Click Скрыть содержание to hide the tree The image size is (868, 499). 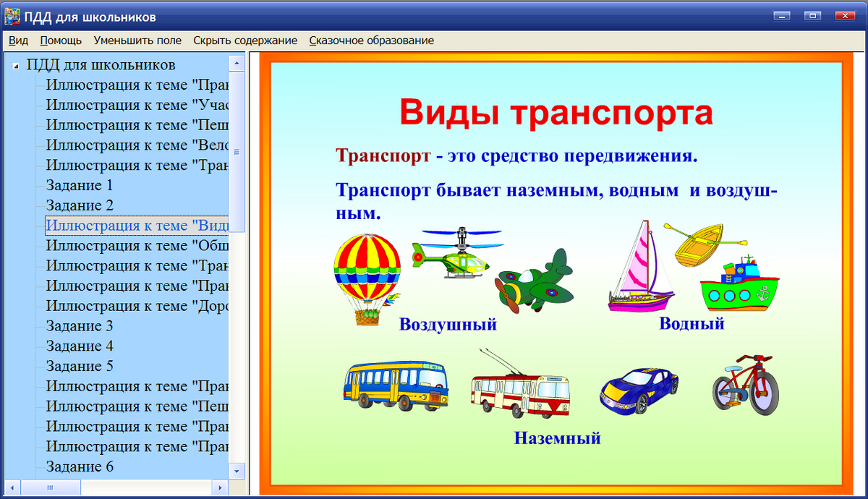click(245, 40)
